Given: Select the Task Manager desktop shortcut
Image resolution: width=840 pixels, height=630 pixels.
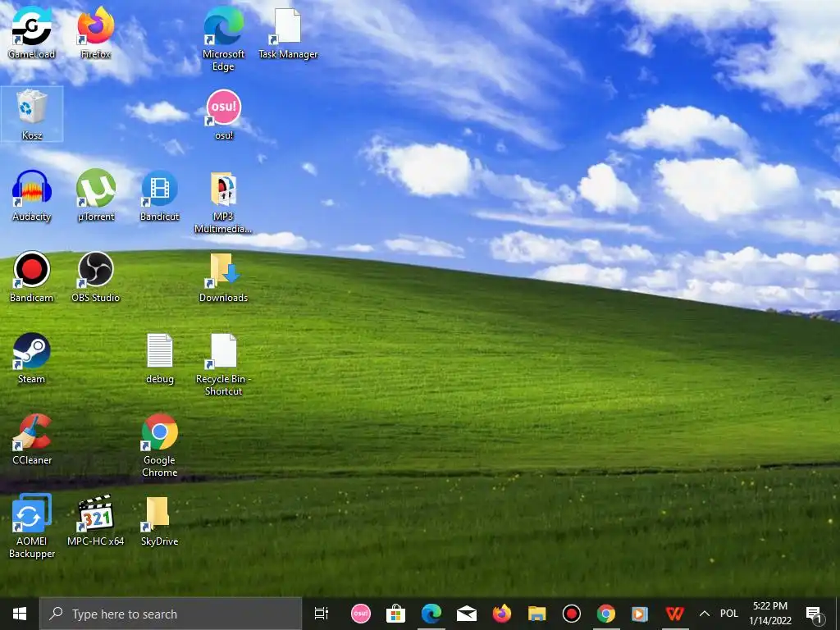Looking at the screenshot, I should tap(288, 33).
